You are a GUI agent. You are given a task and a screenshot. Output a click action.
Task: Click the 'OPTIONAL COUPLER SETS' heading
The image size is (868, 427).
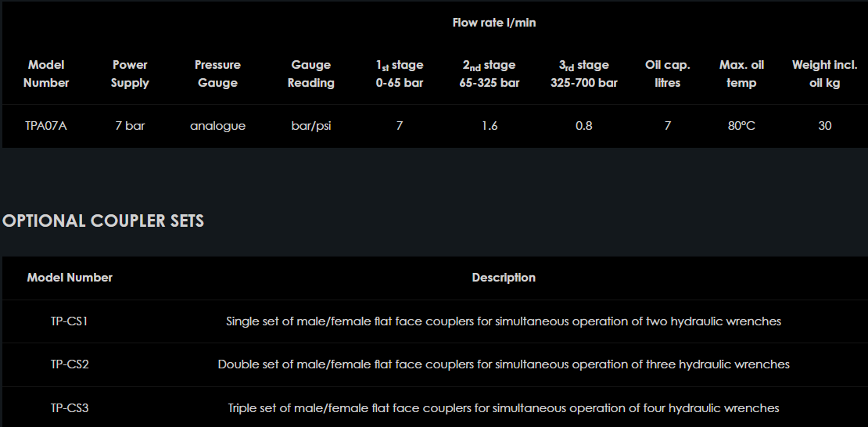(x=103, y=221)
